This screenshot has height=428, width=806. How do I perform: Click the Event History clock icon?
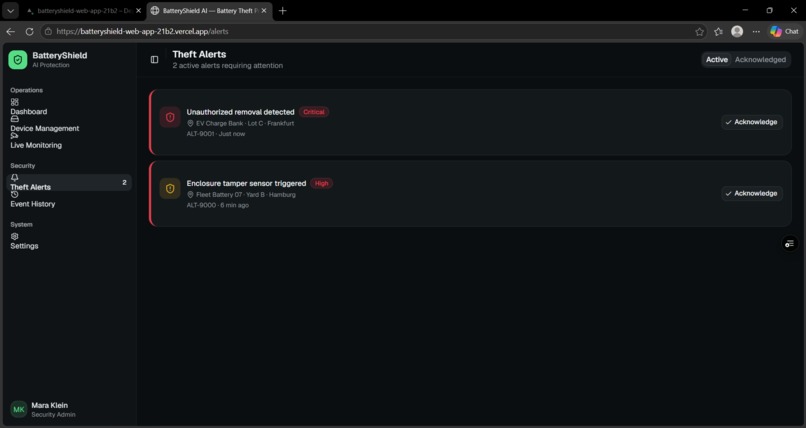pos(14,195)
